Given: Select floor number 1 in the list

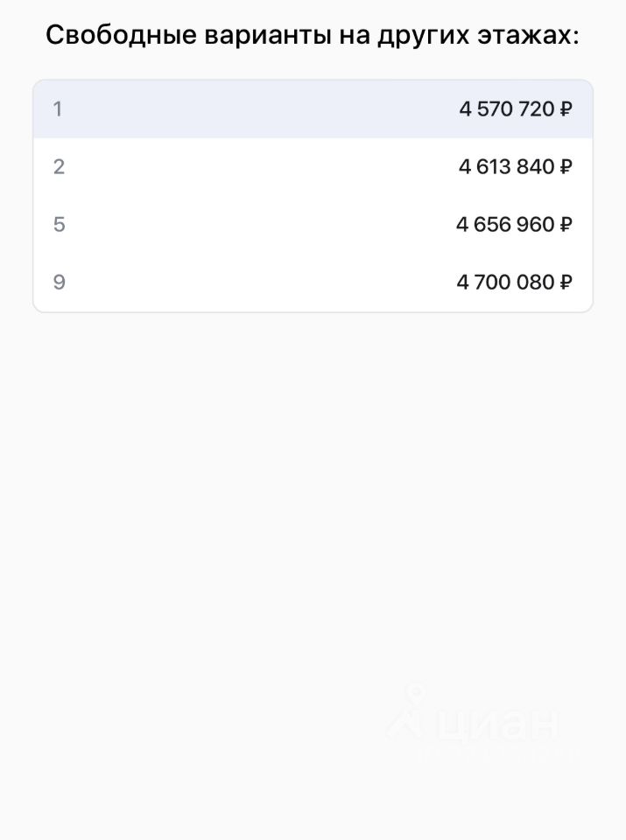Looking at the screenshot, I should point(58,109).
